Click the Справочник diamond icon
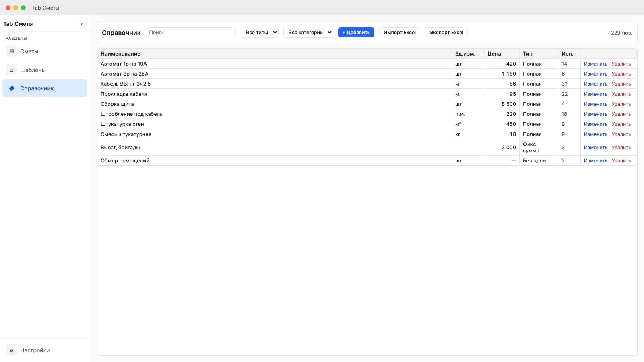Screen dimensions: 644x362 coord(11,88)
